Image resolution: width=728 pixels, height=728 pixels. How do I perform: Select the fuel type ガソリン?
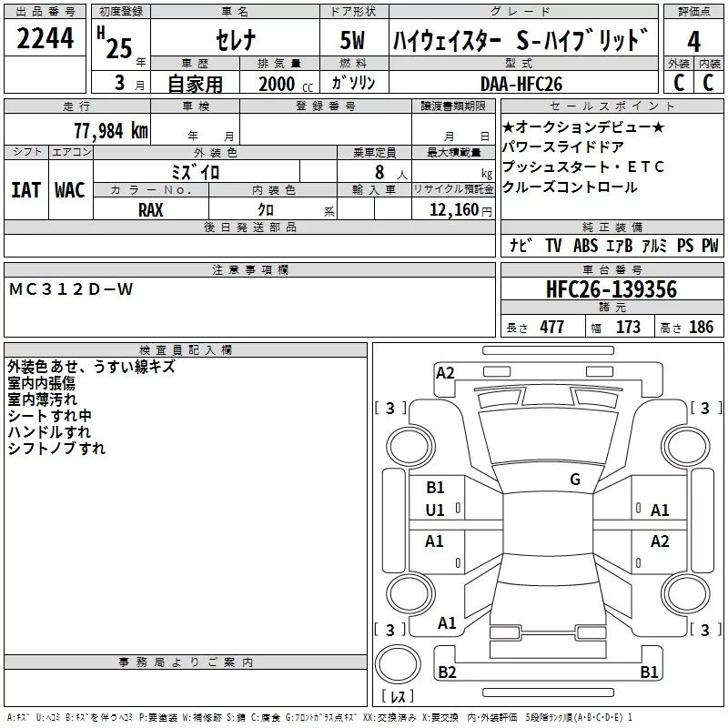coord(353,83)
